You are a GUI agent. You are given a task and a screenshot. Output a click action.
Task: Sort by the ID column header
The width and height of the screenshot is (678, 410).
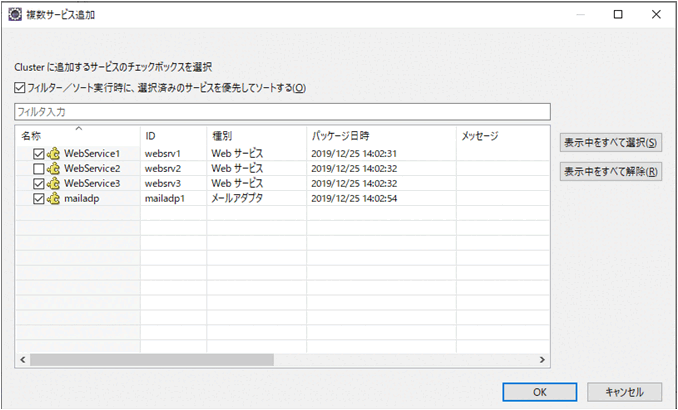pyautogui.click(x=173, y=136)
